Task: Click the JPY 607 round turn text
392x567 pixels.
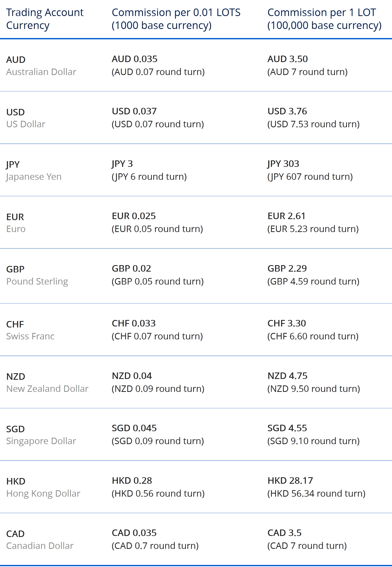Action: (310, 177)
